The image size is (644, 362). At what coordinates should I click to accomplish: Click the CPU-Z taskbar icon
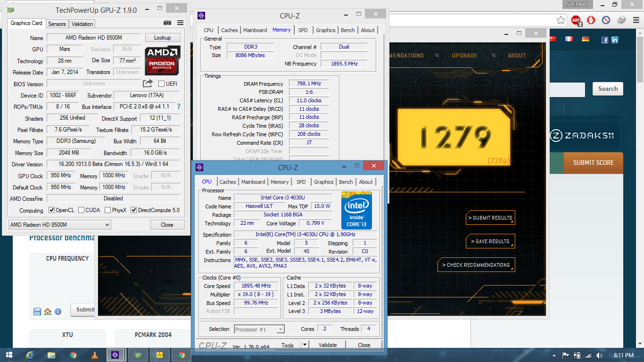click(x=115, y=355)
